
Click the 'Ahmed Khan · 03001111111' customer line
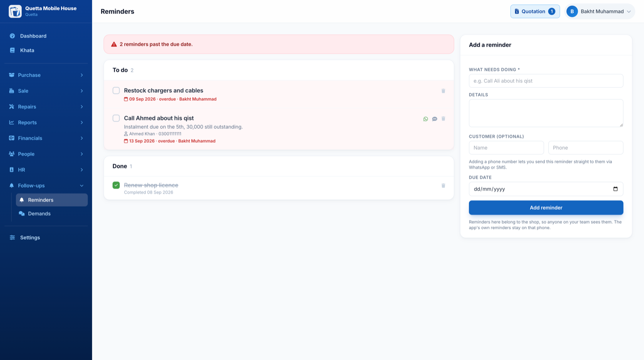[153, 134]
